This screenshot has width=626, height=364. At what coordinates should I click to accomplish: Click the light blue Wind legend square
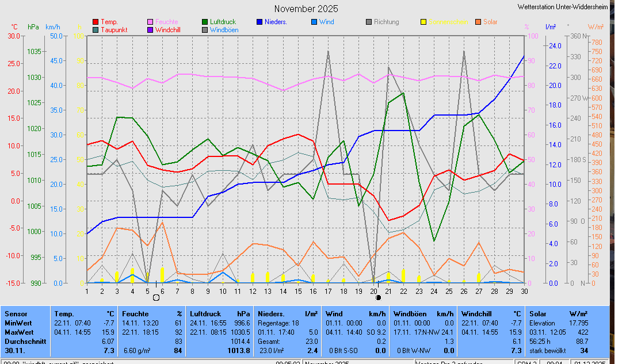[x=314, y=22]
